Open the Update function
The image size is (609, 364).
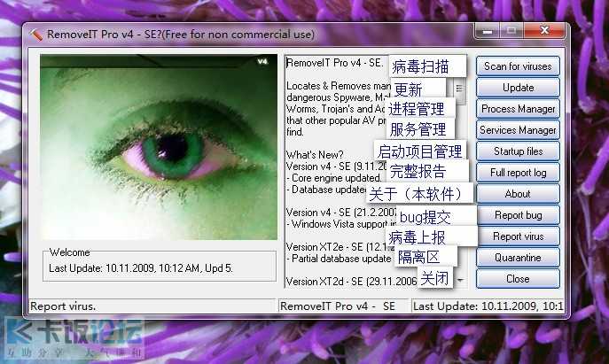point(518,88)
